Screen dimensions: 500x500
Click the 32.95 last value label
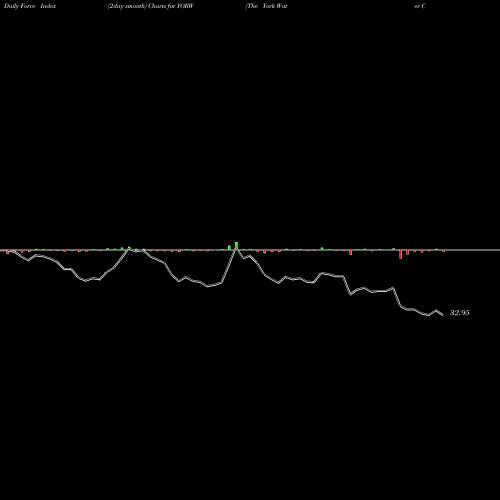coord(460,313)
